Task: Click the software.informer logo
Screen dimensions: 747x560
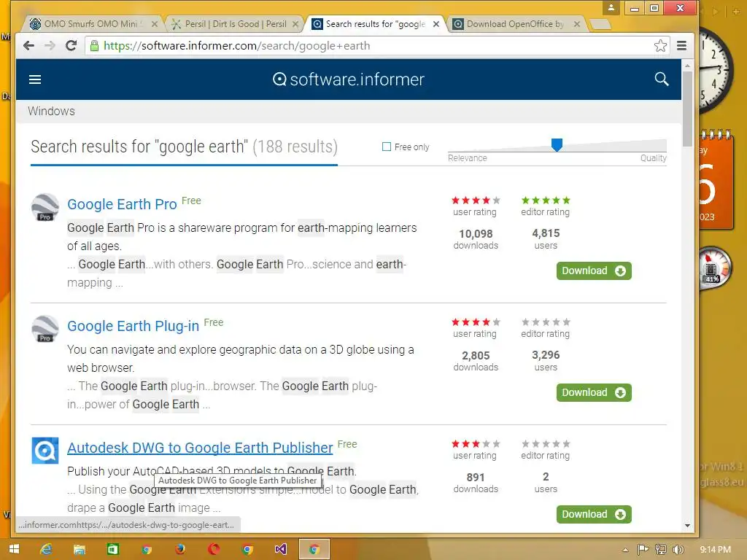Action: point(348,79)
